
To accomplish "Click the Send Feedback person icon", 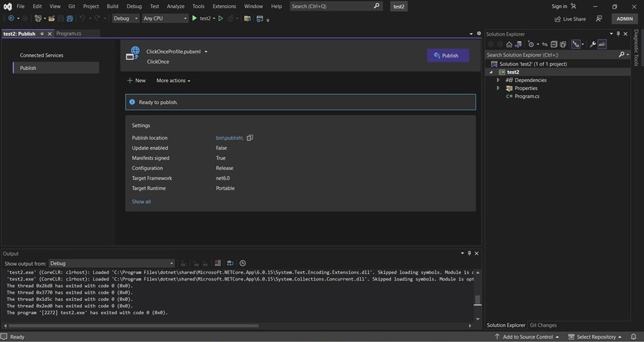I will [x=599, y=19].
